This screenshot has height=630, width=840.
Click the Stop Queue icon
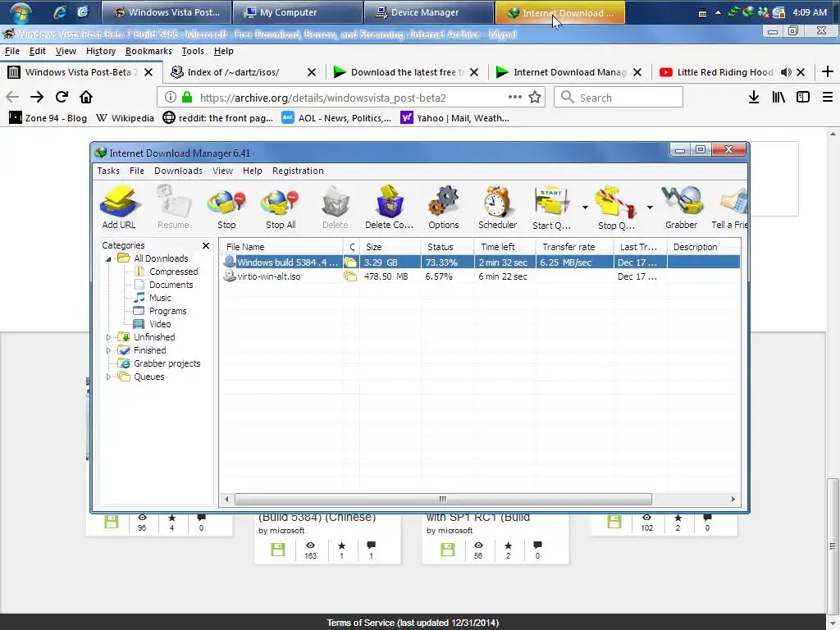[x=616, y=208]
